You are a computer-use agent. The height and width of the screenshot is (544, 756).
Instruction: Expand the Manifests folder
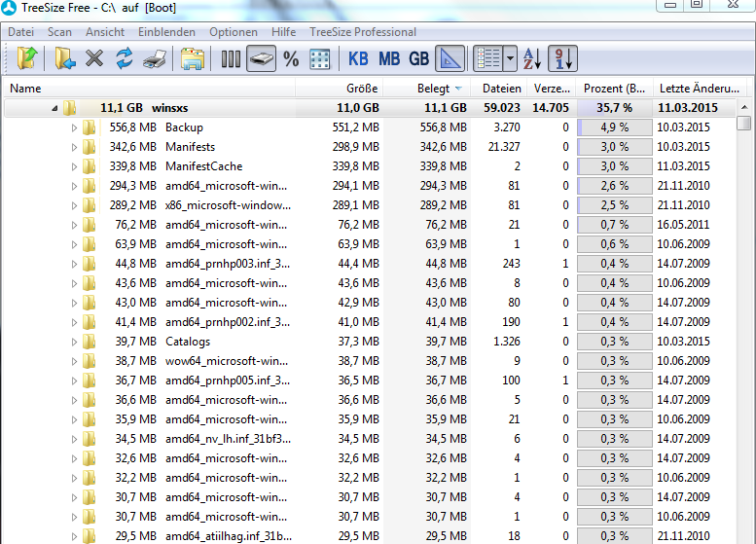click(74, 147)
